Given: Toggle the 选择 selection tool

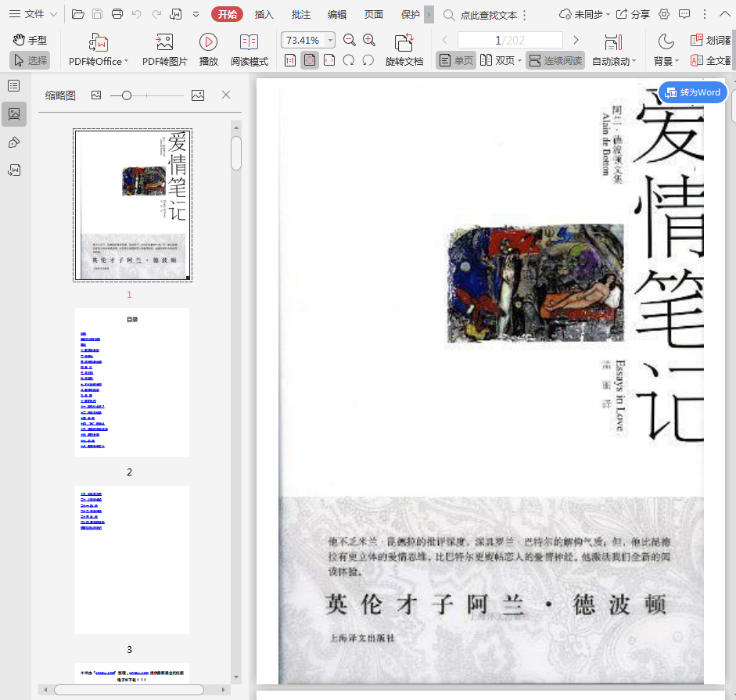Looking at the screenshot, I should coord(30,60).
